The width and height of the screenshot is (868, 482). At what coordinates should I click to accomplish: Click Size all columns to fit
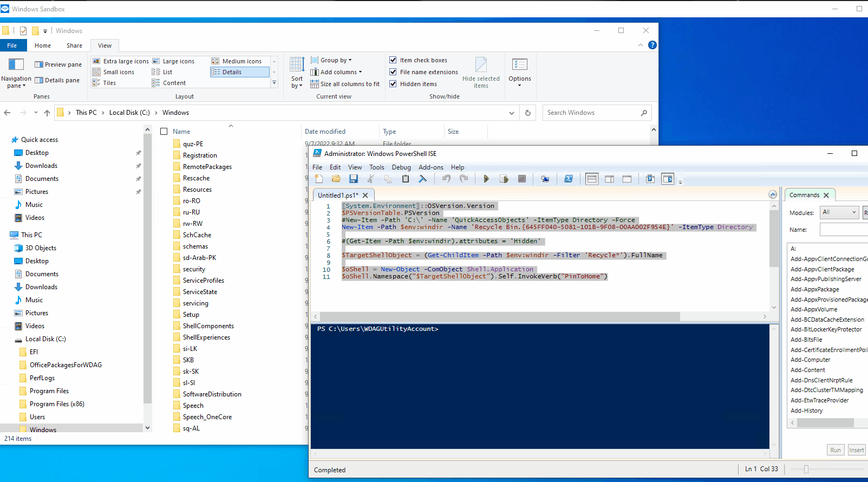coord(345,84)
